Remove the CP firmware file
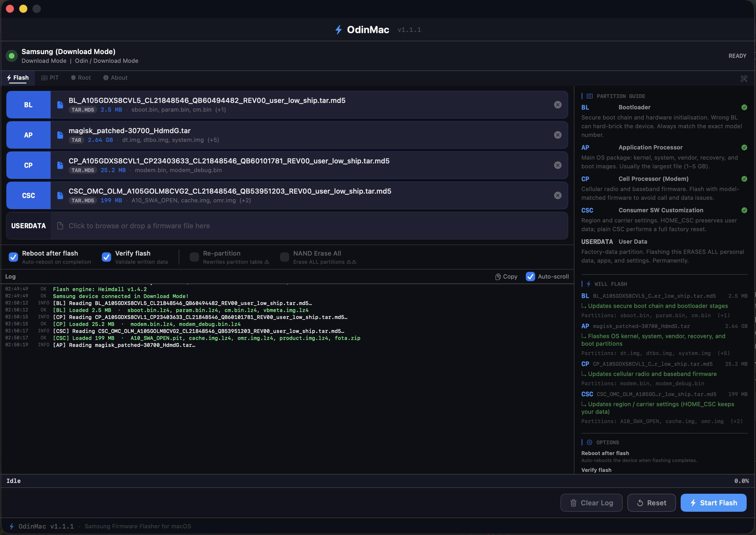 click(x=558, y=165)
